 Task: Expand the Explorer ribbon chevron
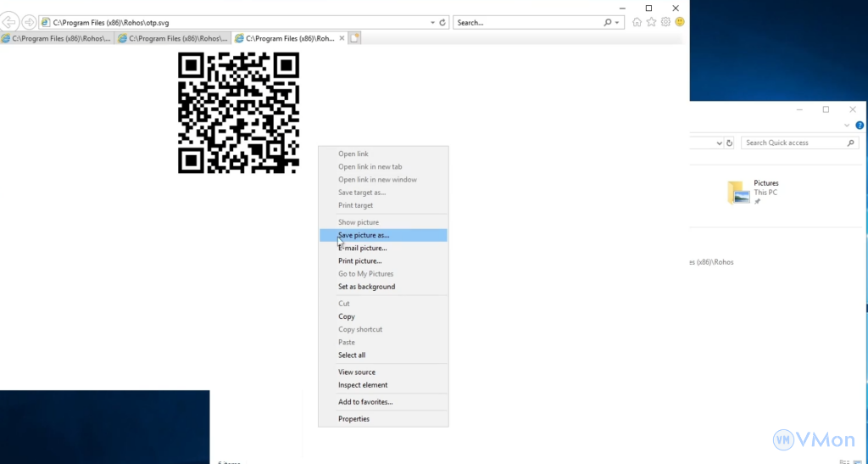(x=847, y=126)
